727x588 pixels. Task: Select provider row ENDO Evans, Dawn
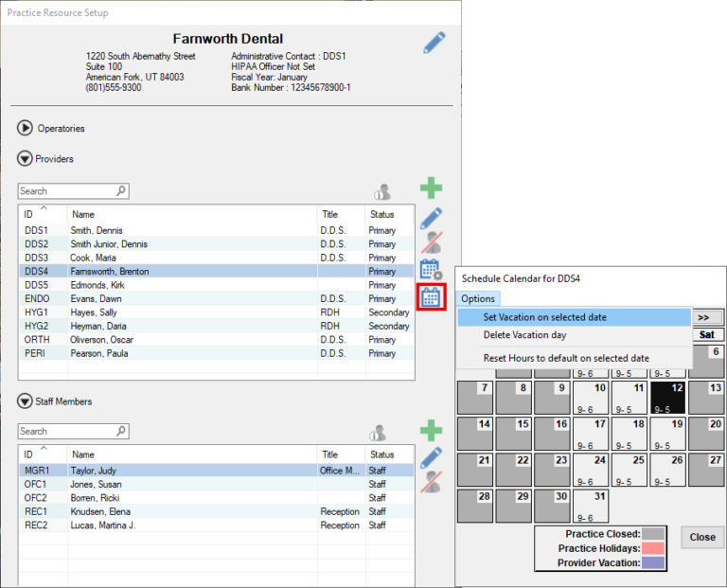[x=217, y=298]
